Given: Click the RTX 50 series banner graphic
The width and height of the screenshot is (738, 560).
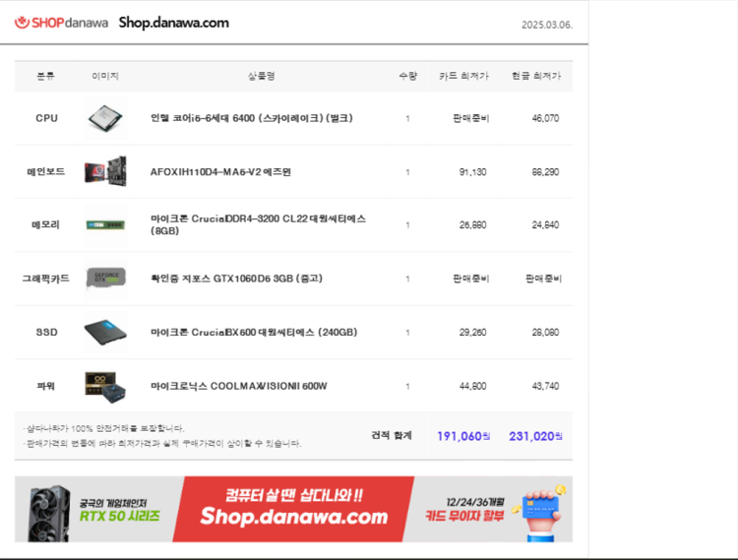Looking at the screenshot, I should pyautogui.click(x=95, y=510).
